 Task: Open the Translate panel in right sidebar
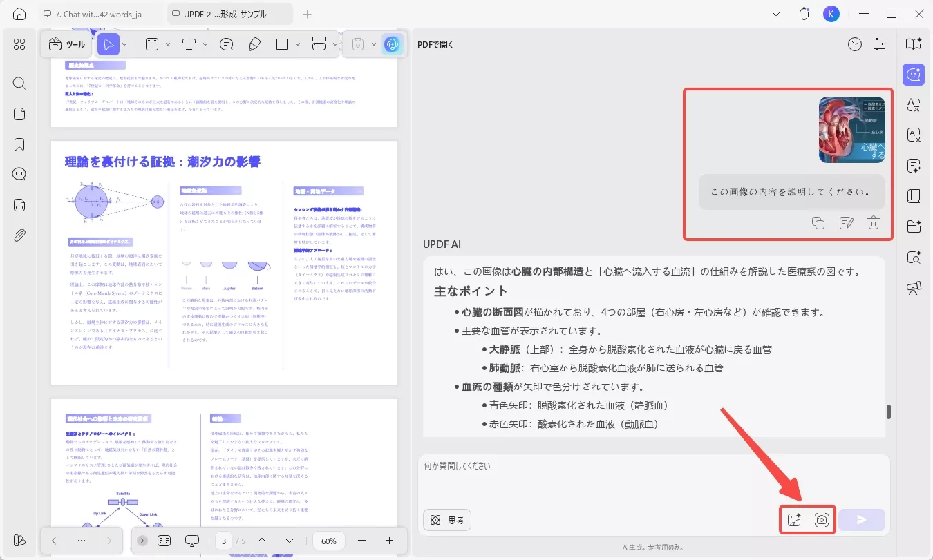coord(914,105)
